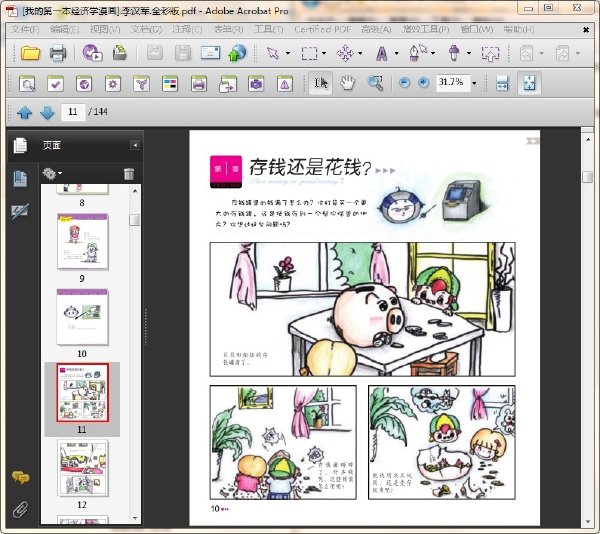Click the purple camera snapshot icon
Viewport: 600px width, 534px height.
[x=256, y=83]
